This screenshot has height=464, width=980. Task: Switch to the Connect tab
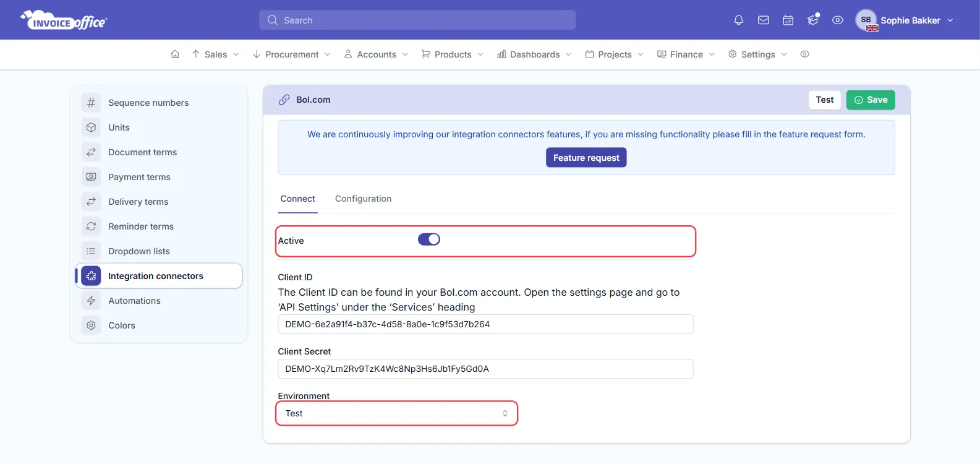298,199
